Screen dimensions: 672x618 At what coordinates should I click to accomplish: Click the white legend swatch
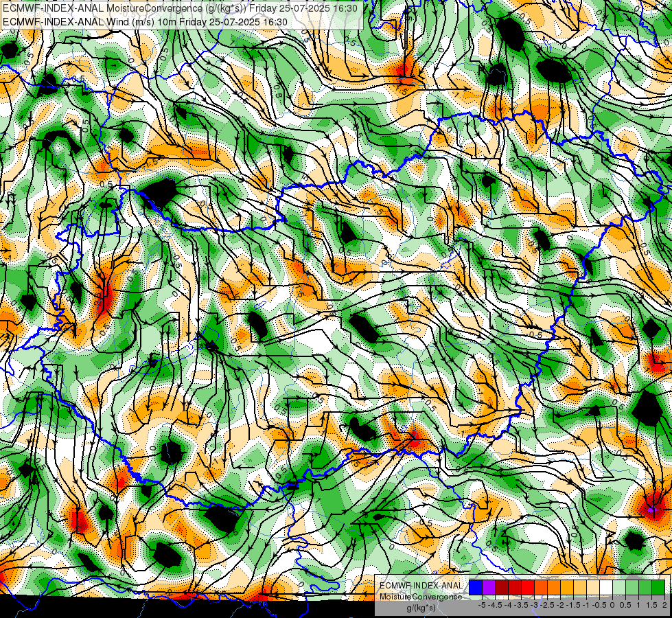click(x=606, y=588)
